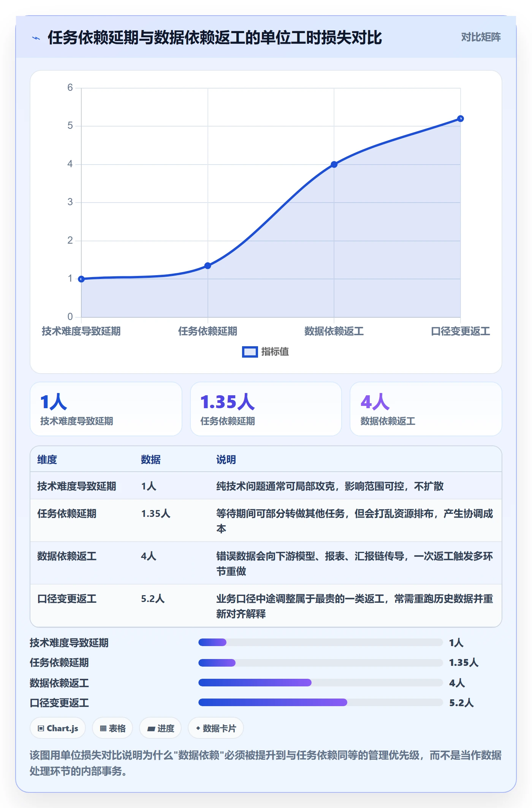This screenshot has height=808, width=532.
Task: Click the 数据卡片 tag chip
Action: pyautogui.click(x=216, y=728)
